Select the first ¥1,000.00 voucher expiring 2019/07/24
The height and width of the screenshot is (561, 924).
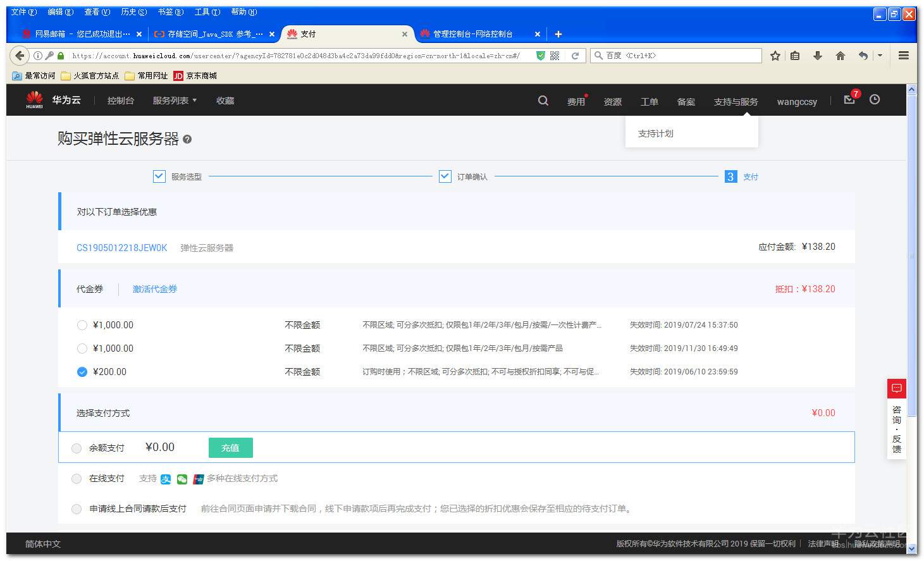click(x=82, y=325)
